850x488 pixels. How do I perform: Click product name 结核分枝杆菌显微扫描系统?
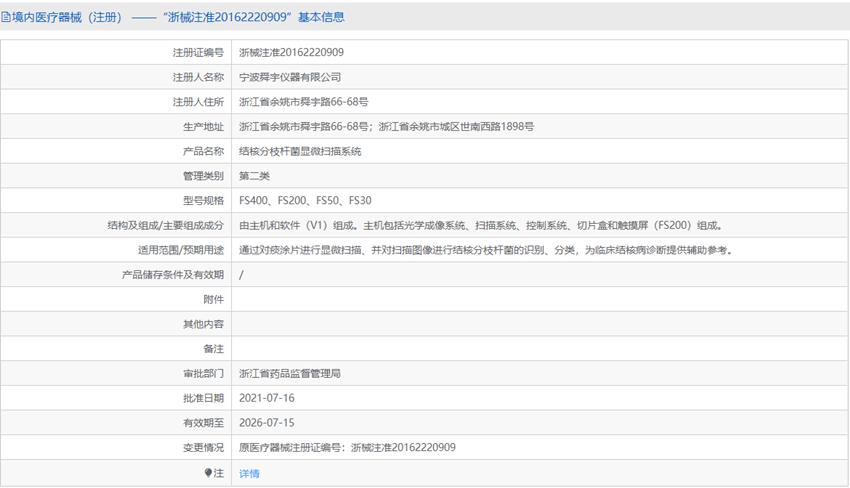(300, 151)
